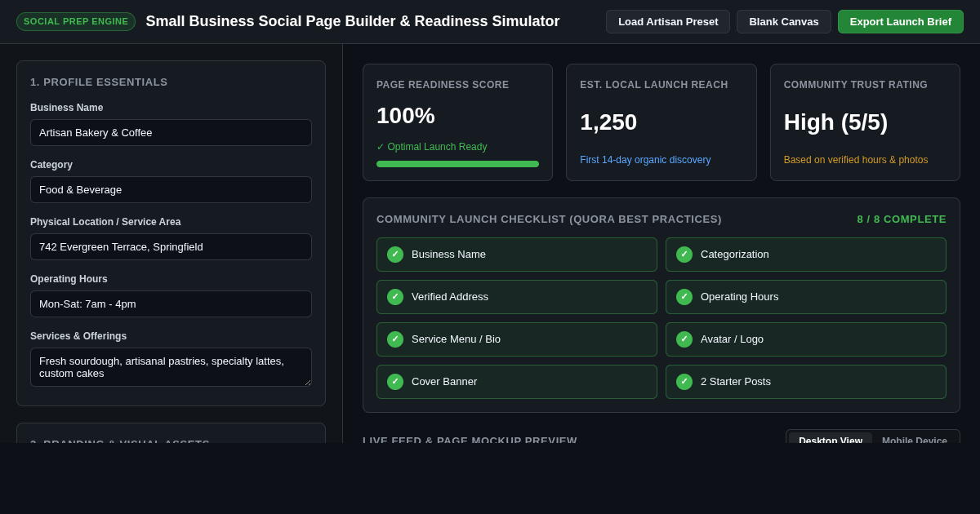This screenshot has width=980, height=514.
Task: Select the Operating Hours checklist item
Action: tap(806, 297)
